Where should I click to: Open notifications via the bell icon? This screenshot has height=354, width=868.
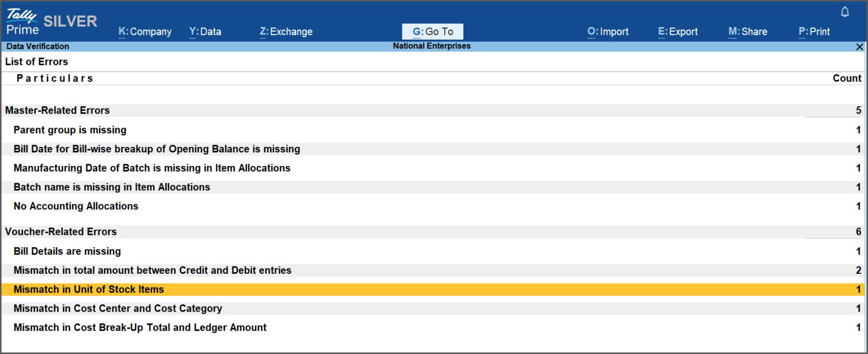(844, 11)
